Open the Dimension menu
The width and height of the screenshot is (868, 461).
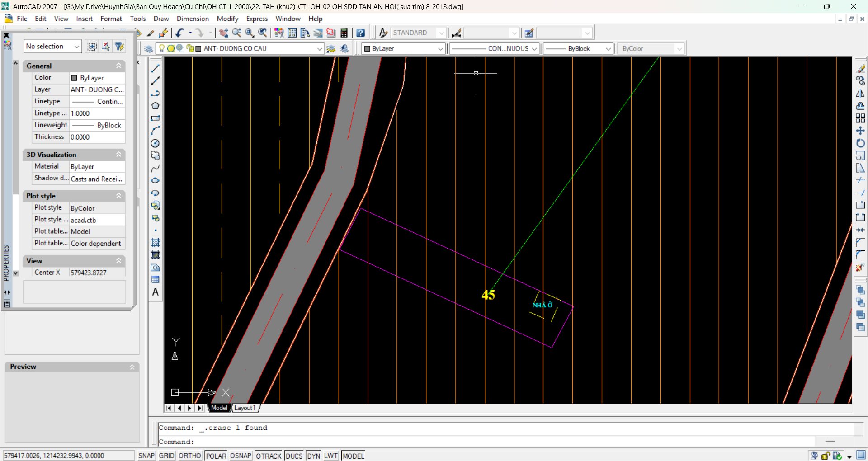point(193,19)
